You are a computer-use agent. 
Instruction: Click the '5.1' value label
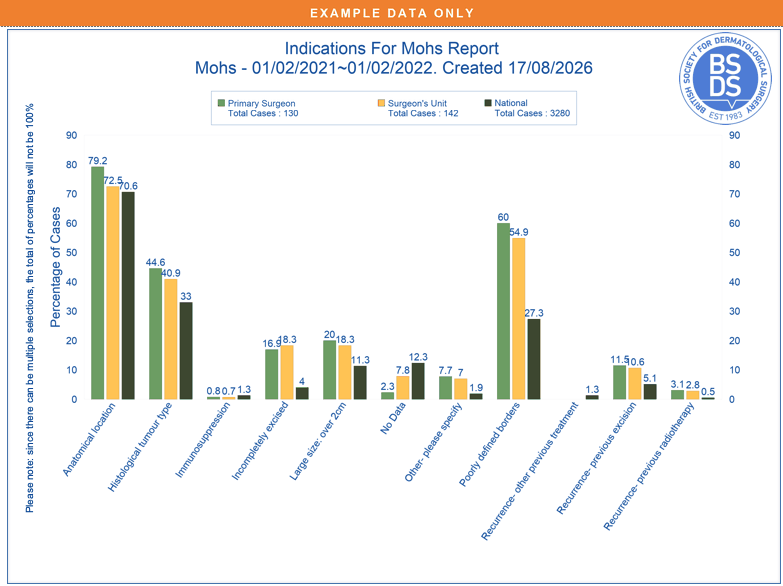coord(650,378)
